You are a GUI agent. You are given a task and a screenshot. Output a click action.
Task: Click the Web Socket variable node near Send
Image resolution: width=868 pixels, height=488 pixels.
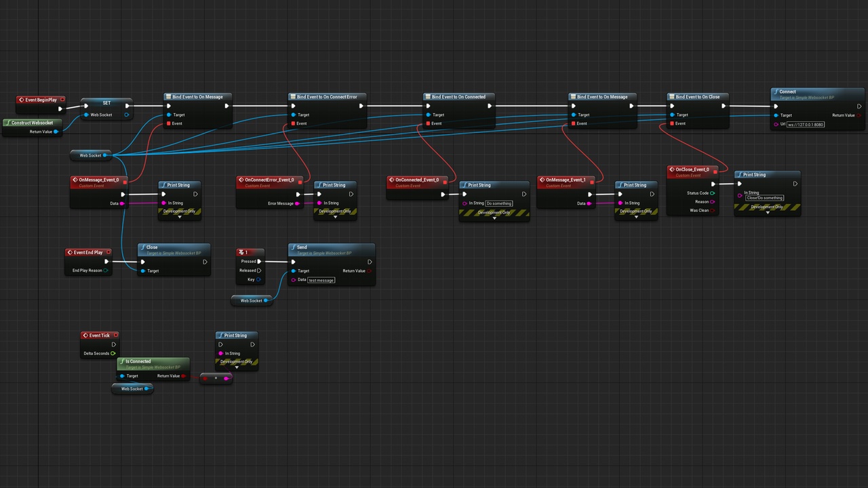(252, 300)
